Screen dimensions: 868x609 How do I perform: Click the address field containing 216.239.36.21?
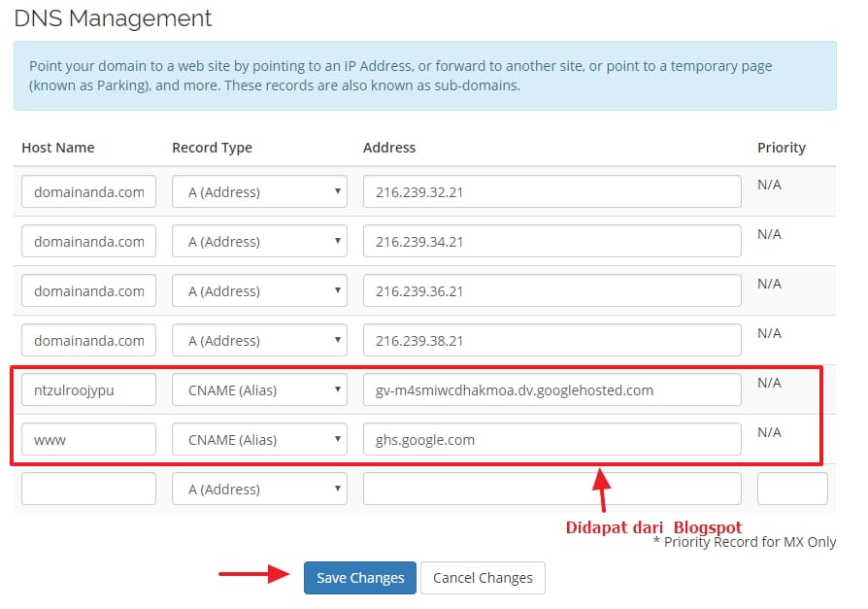click(x=551, y=291)
